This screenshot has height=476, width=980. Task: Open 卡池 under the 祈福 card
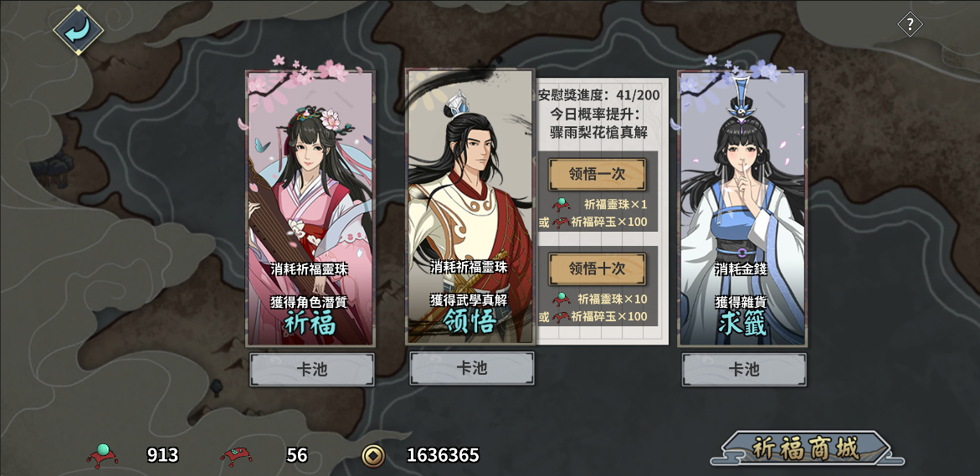coord(312,369)
